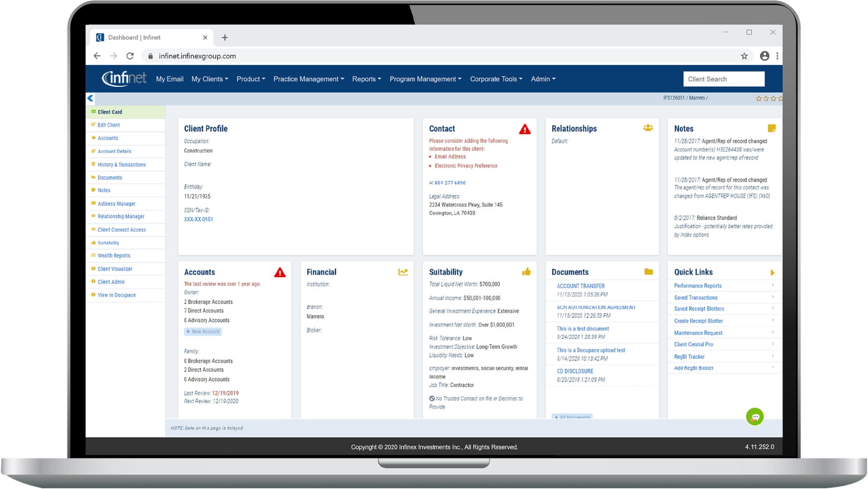Click Suitability thumbs-up icon
Viewport: 868px width, 489px height.
pyautogui.click(x=526, y=271)
